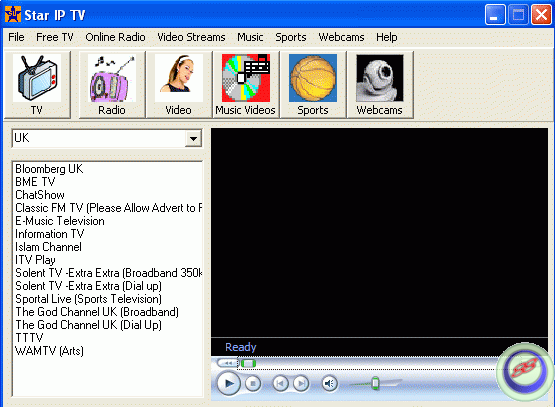Adjust the volume slider knob
The height and width of the screenshot is (407, 555).
[375, 383]
